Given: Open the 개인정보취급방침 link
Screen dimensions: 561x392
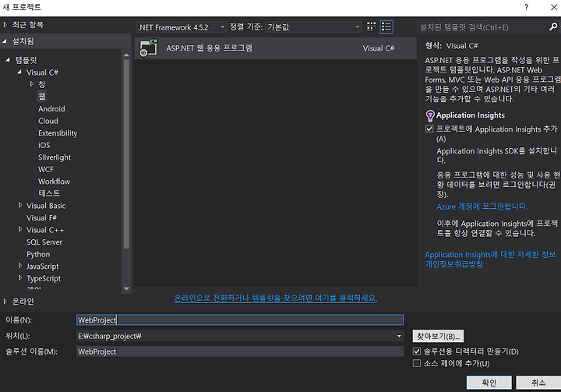Looking at the screenshot, I should (x=453, y=264).
